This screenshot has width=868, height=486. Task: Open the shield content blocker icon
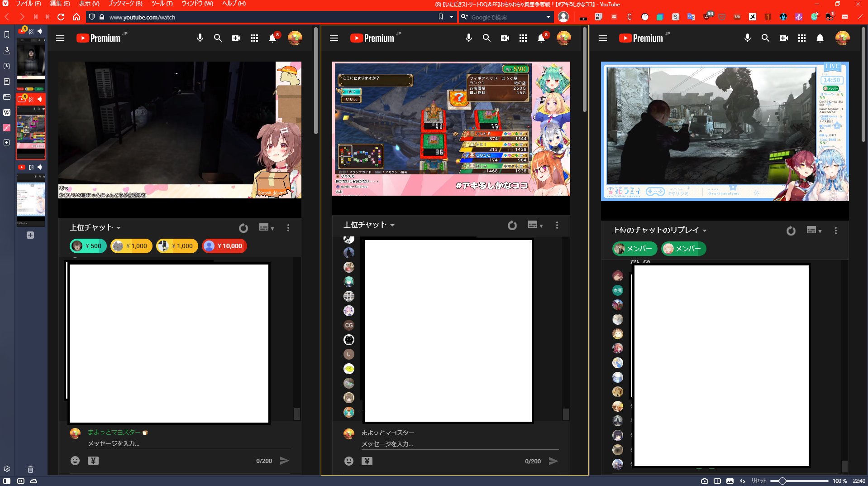(92, 17)
